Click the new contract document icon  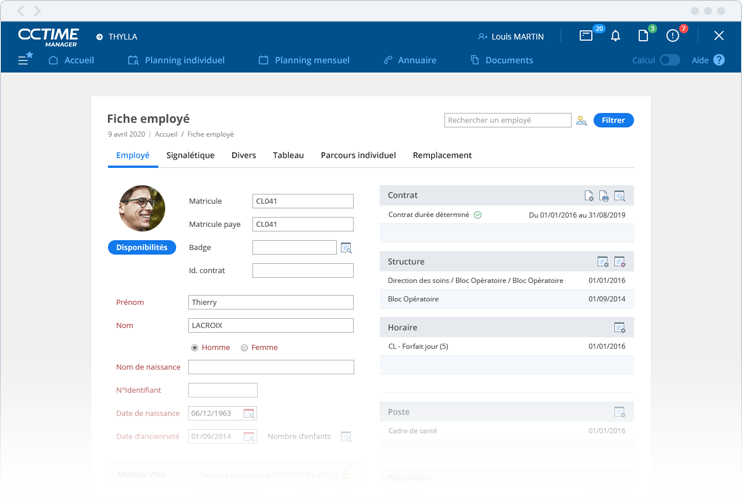click(x=589, y=195)
